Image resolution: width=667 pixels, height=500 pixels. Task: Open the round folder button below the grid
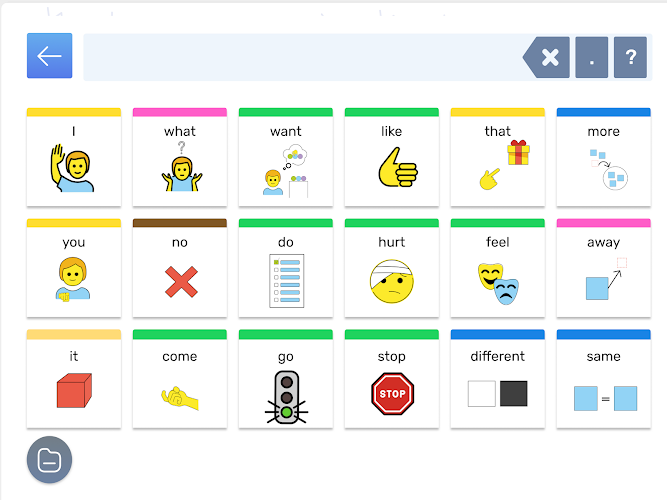tap(49, 460)
